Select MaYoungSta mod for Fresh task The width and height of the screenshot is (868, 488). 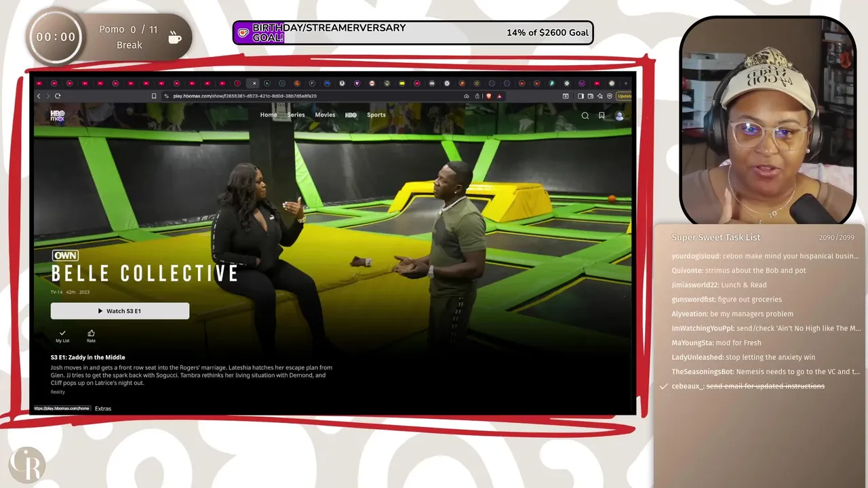tap(716, 343)
